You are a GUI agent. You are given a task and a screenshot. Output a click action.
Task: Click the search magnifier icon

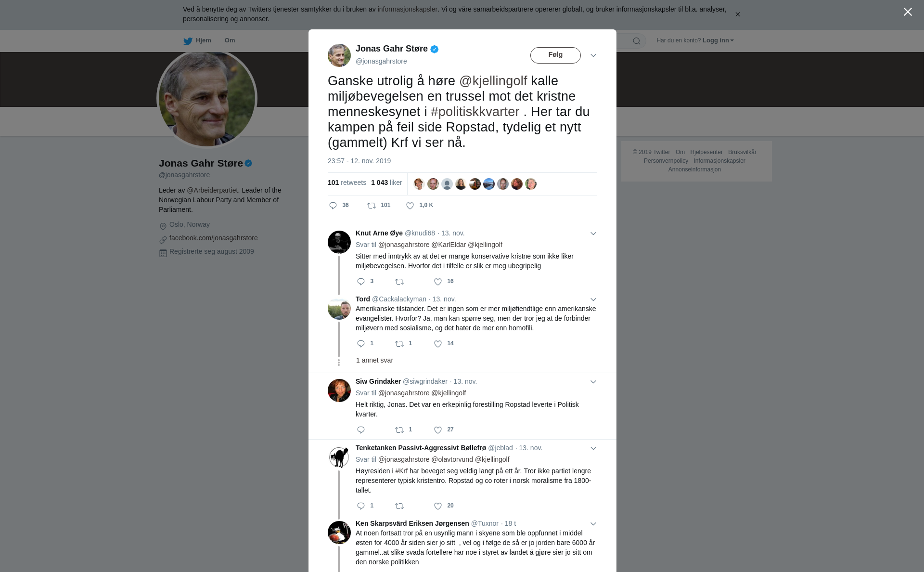click(637, 41)
